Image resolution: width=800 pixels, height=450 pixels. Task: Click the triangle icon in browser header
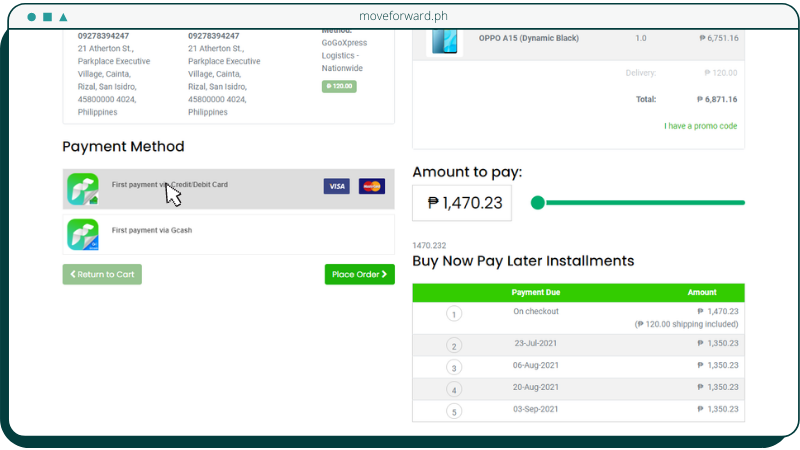64,17
